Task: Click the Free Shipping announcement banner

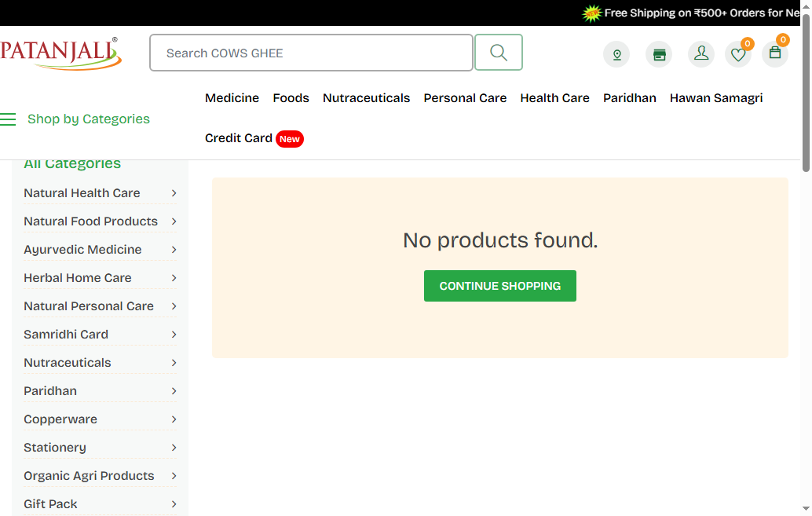Action: [691, 13]
